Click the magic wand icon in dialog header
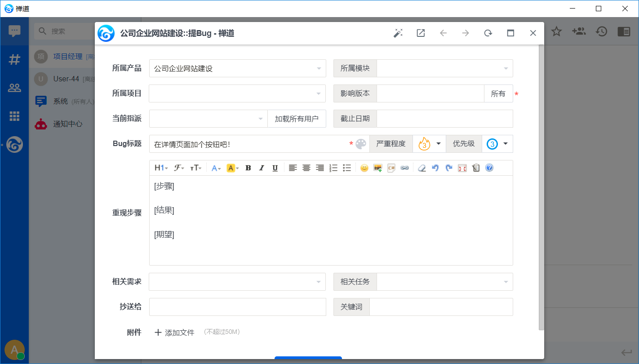Viewport: 639px width, 364px height. point(398,33)
